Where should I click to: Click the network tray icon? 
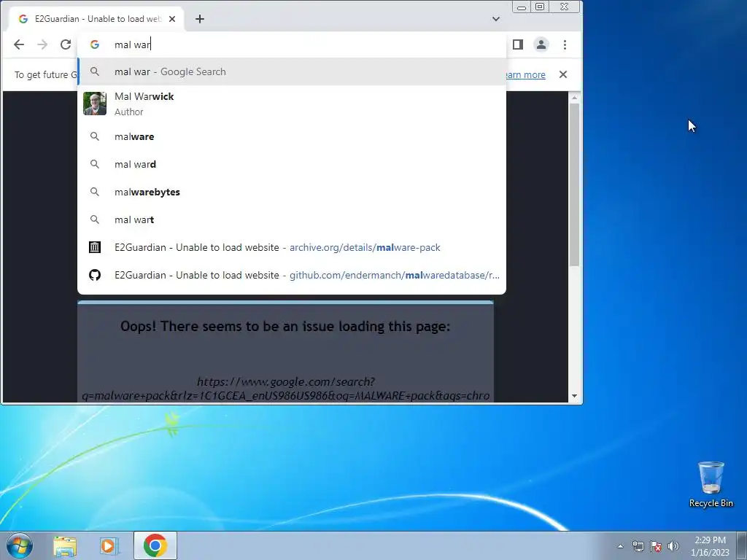click(x=638, y=546)
